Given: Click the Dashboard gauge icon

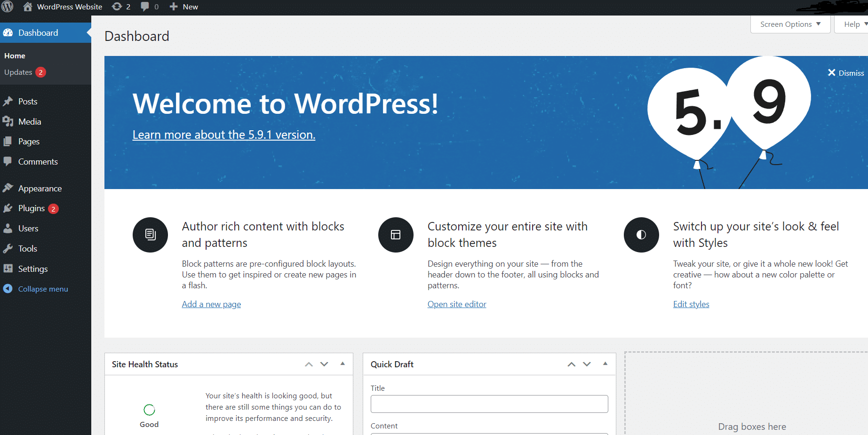Looking at the screenshot, I should pos(8,32).
